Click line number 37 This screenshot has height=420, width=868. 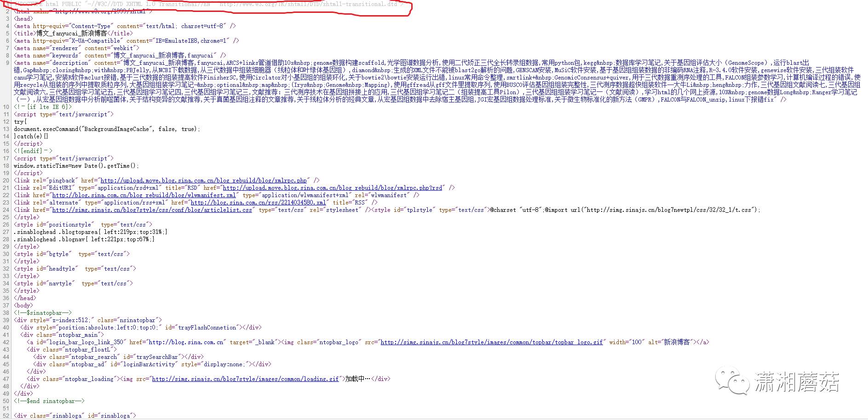[6, 306]
